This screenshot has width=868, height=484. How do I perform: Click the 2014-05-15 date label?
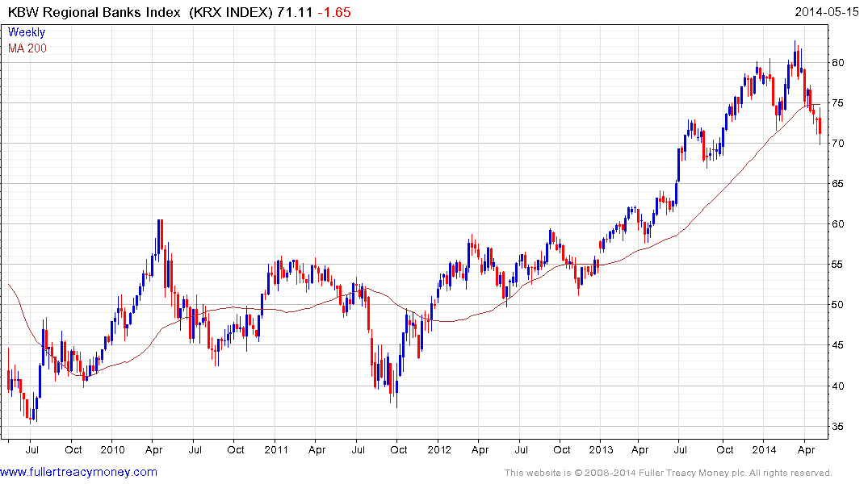click(x=827, y=12)
